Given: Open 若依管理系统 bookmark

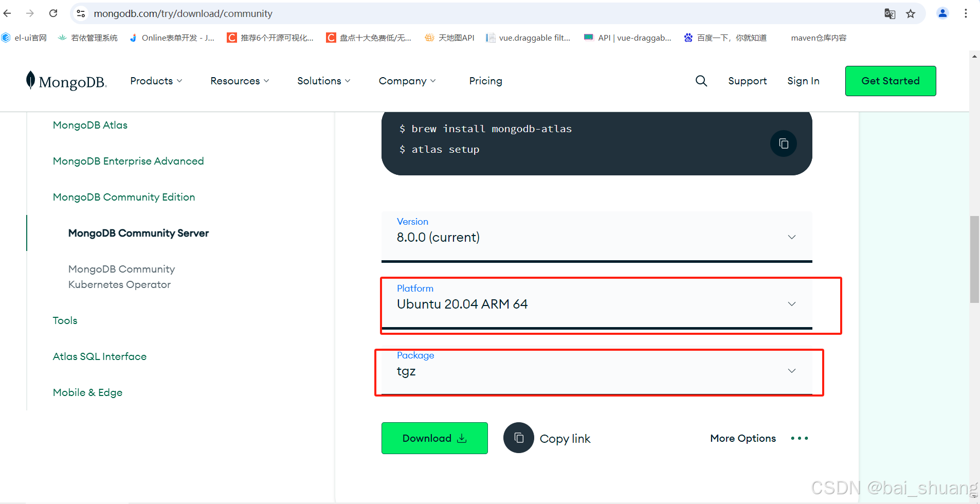Looking at the screenshot, I should click(88, 38).
